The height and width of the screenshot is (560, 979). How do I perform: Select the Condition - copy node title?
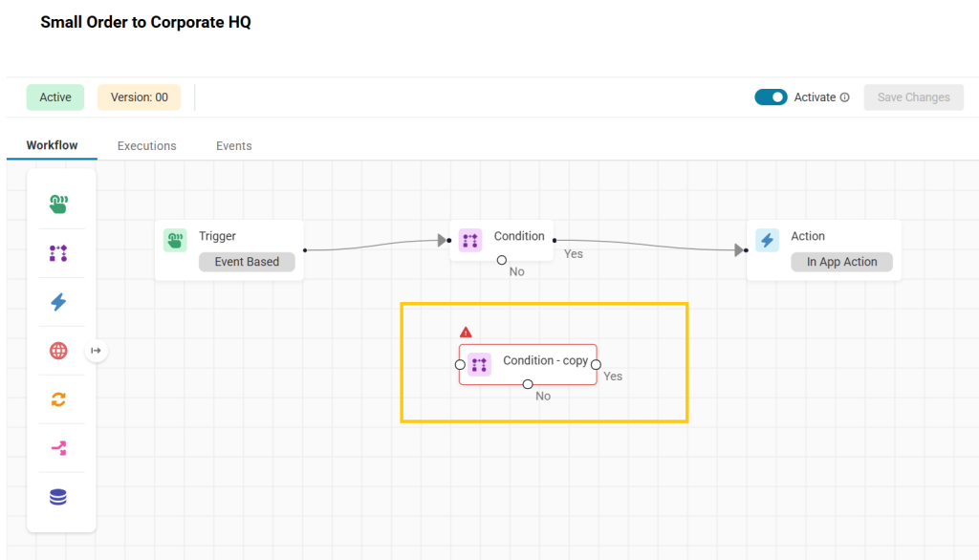[x=546, y=361]
